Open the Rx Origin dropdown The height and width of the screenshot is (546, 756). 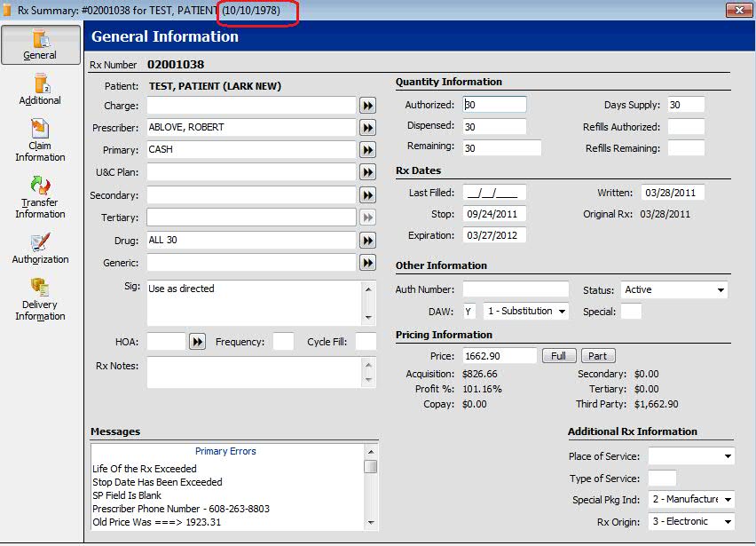728,522
